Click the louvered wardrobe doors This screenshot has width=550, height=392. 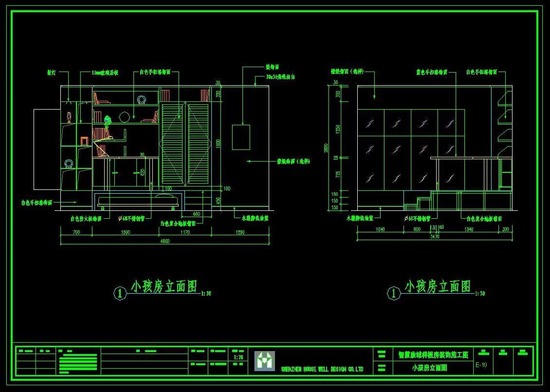[x=185, y=143]
